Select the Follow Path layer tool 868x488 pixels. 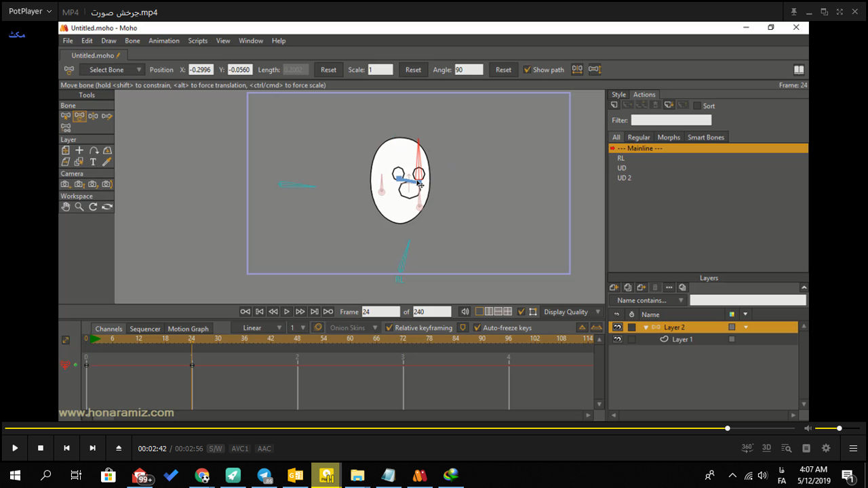[x=93, y=150]
